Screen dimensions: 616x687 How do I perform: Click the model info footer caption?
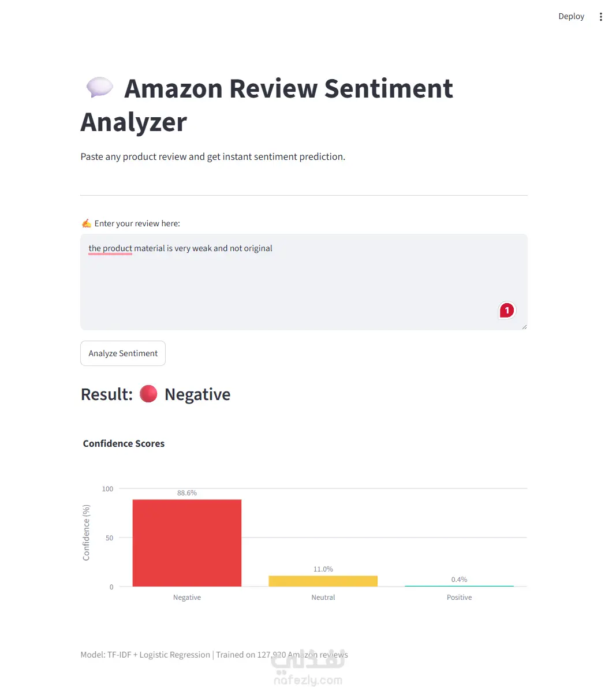[214, 655]
